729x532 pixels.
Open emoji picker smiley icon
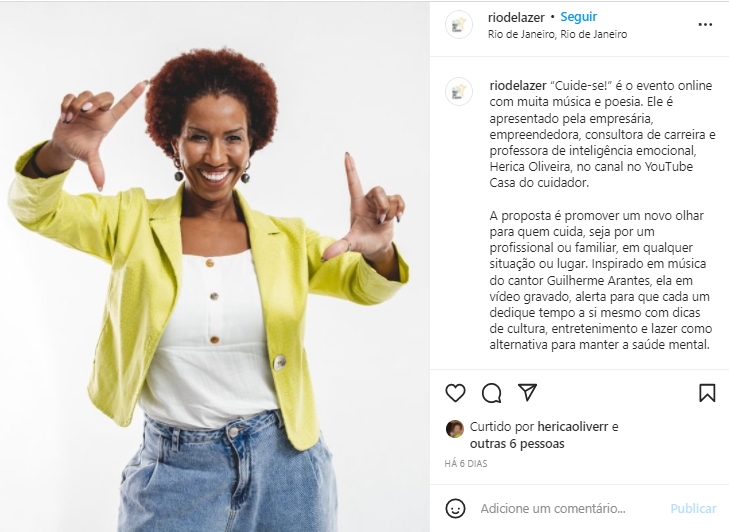click(455, 508)
